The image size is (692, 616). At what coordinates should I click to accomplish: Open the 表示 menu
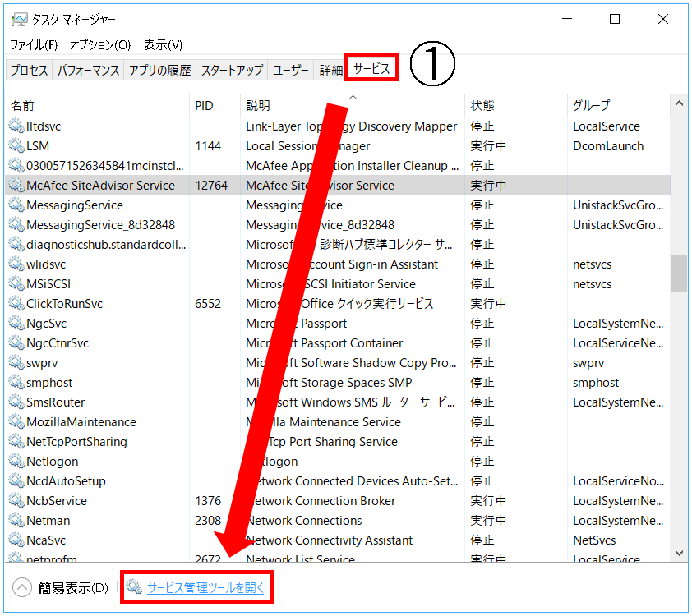pyautogui.click(x=163, y=44)
